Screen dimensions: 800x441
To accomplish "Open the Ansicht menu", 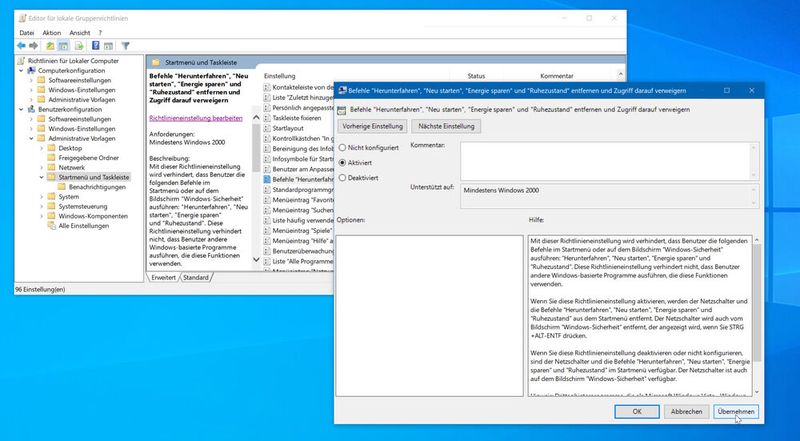I will pos(80,33).
